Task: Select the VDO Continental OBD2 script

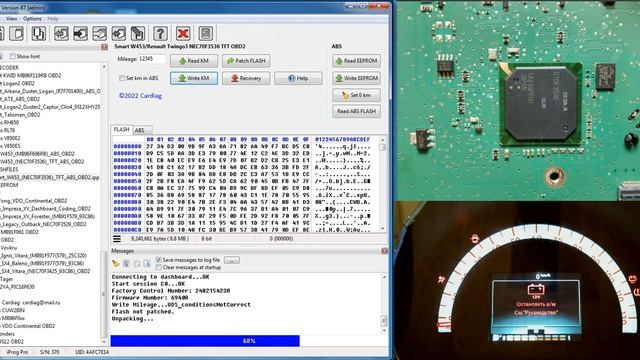Action: tap(28, 326)
